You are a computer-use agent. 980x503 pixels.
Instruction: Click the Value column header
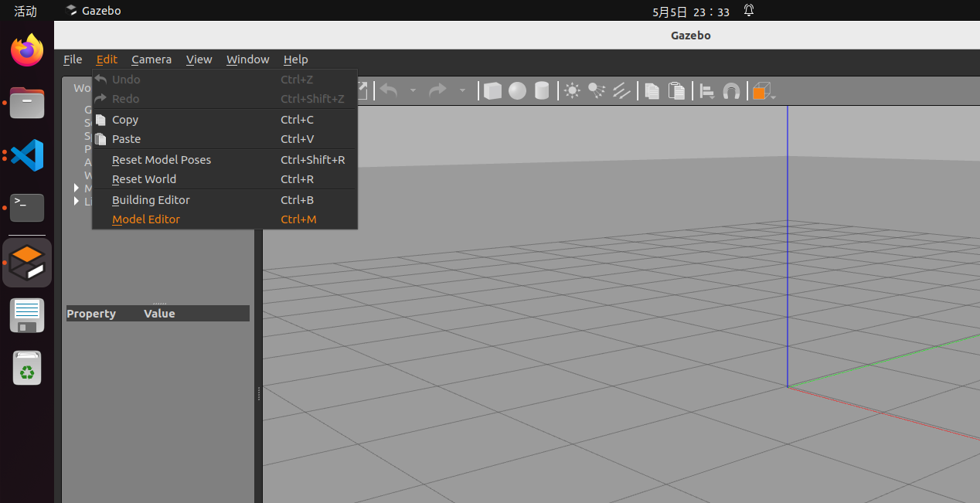click(159, 314)
